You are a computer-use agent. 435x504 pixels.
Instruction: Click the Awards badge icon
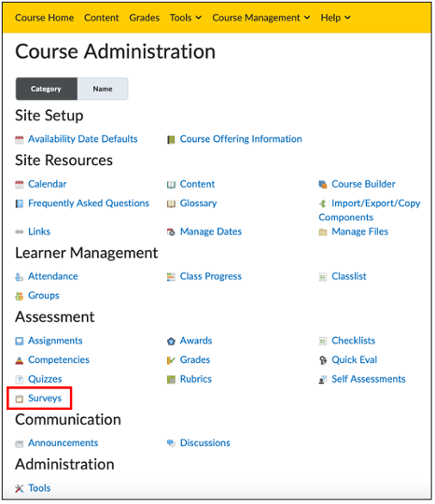[x=171, y=342]
